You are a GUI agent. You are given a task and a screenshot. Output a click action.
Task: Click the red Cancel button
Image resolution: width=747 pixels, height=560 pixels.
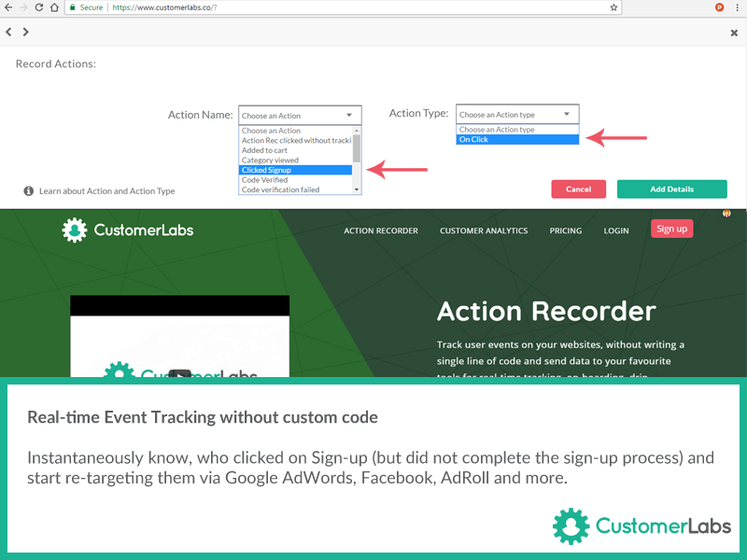[578, 189]
